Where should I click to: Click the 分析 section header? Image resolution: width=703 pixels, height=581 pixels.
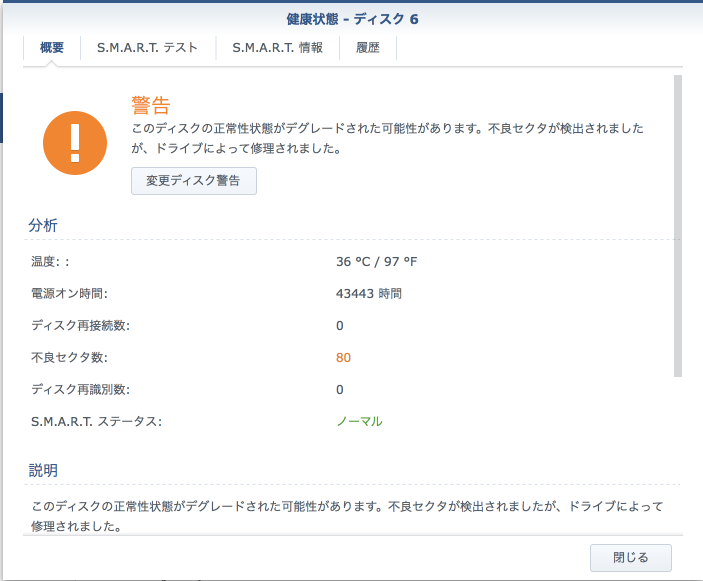42,226
